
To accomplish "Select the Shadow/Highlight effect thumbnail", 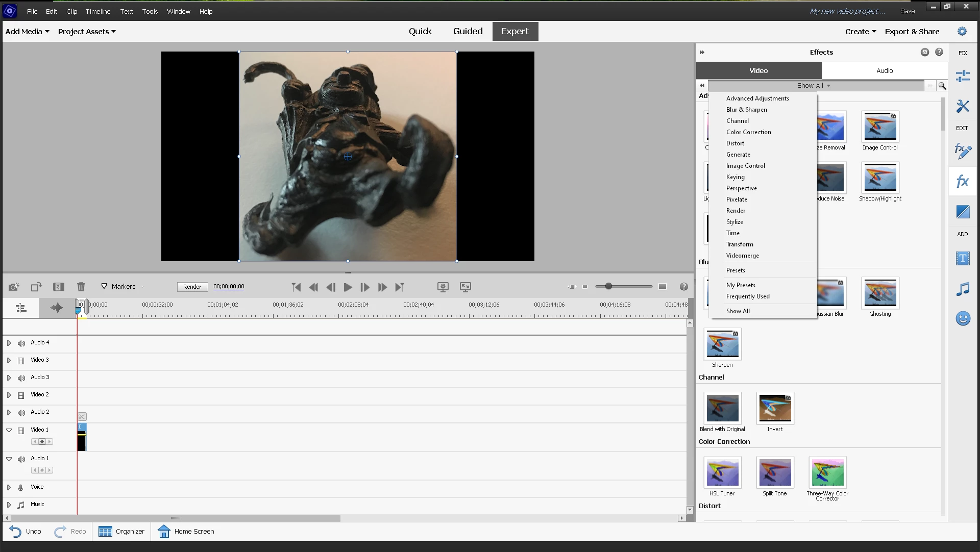I will (880, 178).
